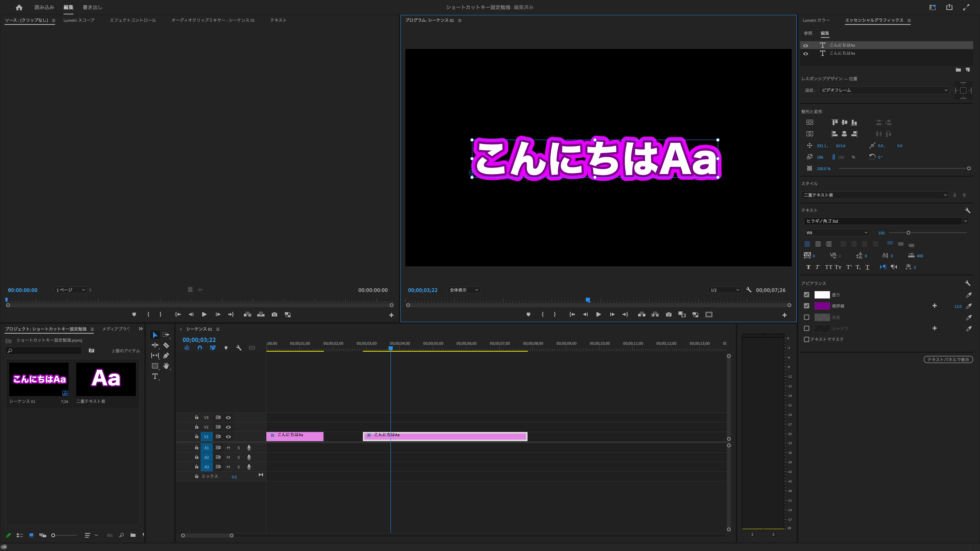Uncheck the 境界線 stroke checkbox
The image size is (980, 551).
[x=806, y=306]
